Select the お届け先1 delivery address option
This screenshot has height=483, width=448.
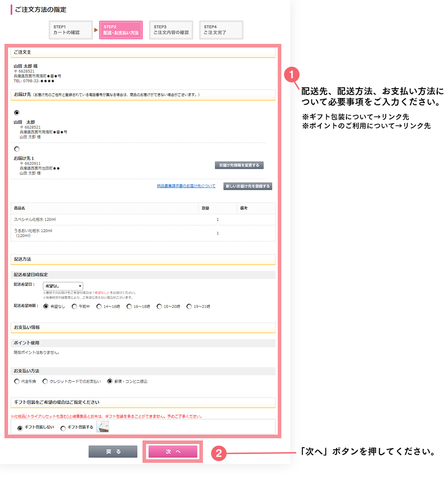tap(17, 149)
